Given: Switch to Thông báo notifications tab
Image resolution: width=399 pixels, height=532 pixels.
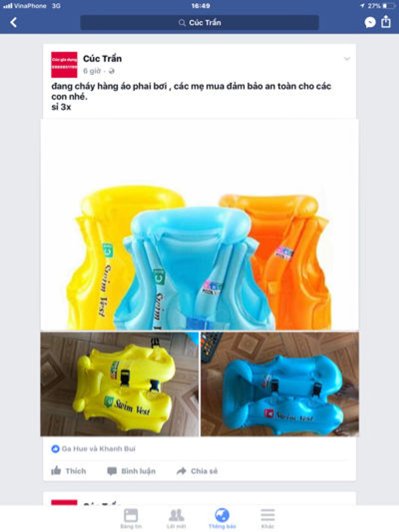Looking at the screenshot, I should coord(222,519).
